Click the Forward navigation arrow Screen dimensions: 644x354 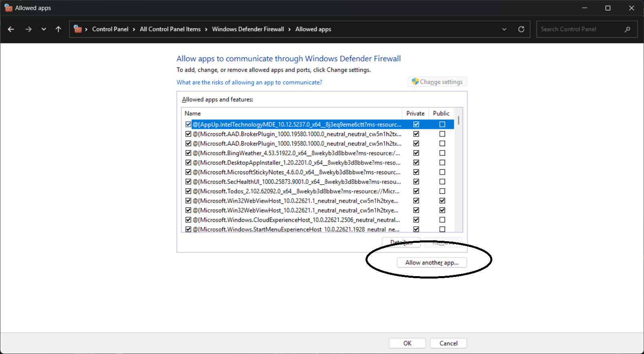28,29
